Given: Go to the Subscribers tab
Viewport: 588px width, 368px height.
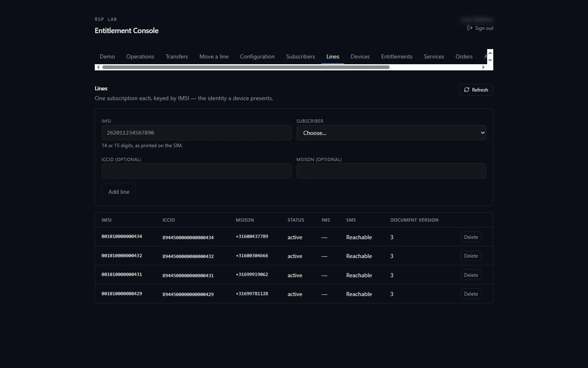Looking at the screenshot, I should click(301, 56).
